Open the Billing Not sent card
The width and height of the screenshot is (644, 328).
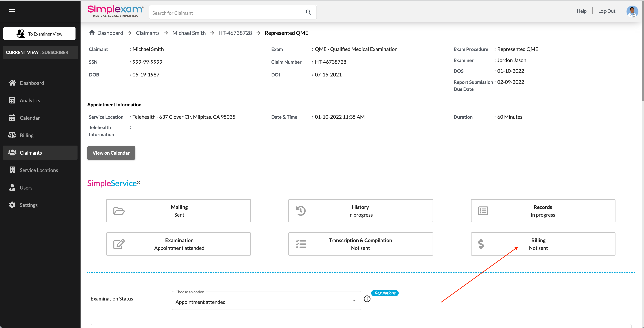543,244
